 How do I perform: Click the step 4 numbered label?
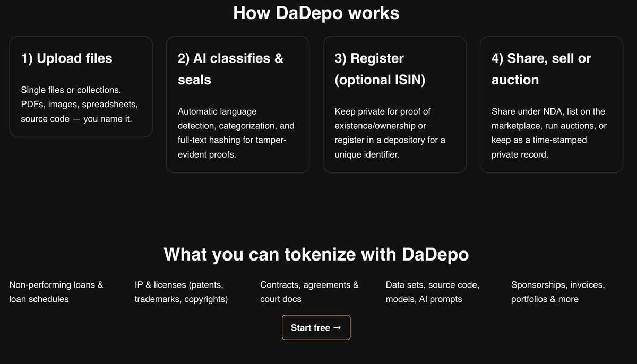click(498, 58)
